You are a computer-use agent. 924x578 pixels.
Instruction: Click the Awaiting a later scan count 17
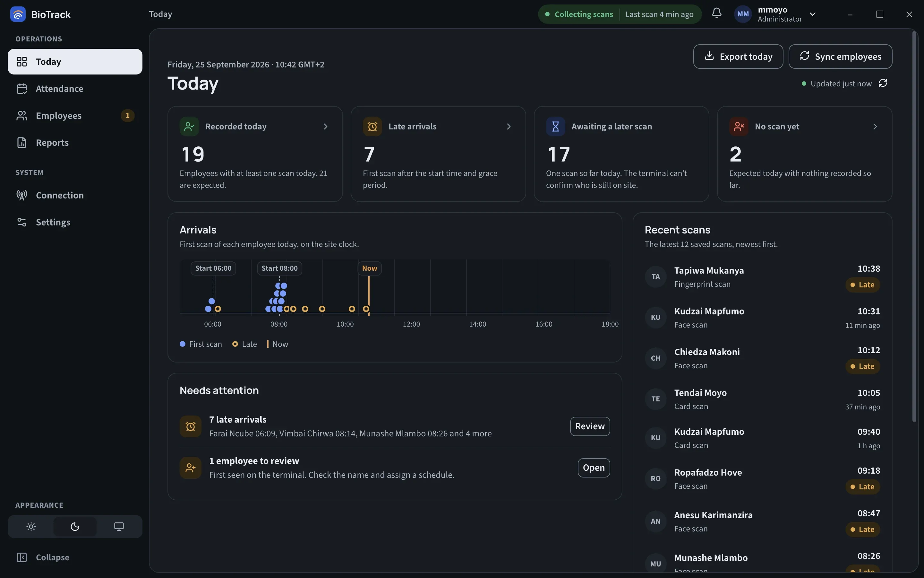click(x=559, y=154)
